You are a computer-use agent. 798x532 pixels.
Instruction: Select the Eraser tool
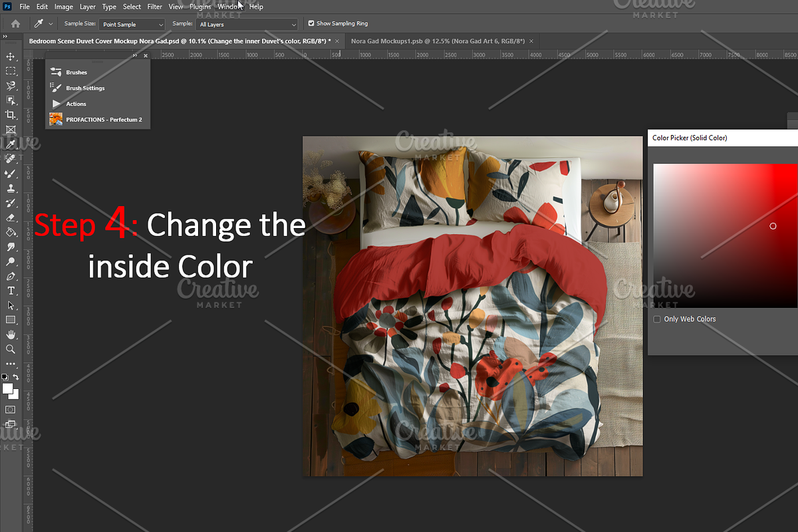coord(11,217)
